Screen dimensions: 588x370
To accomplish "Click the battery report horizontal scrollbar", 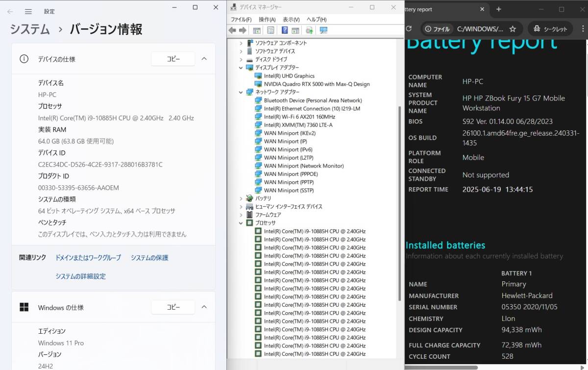I will click(441, 367).
